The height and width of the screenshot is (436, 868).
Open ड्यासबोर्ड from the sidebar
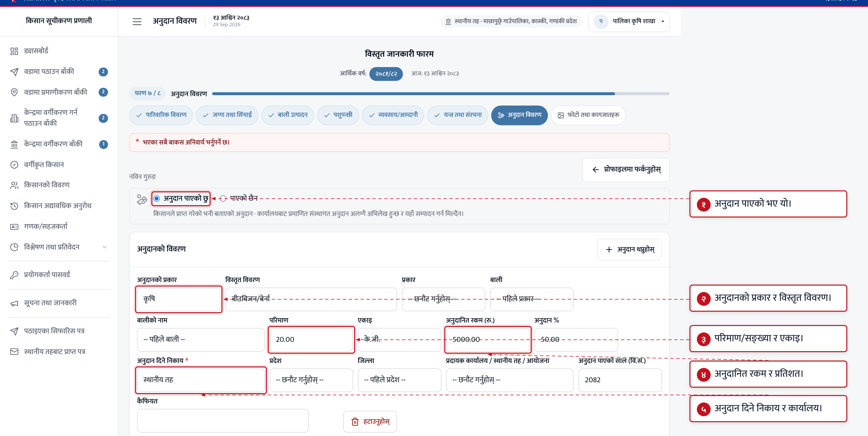click(59, 51)
